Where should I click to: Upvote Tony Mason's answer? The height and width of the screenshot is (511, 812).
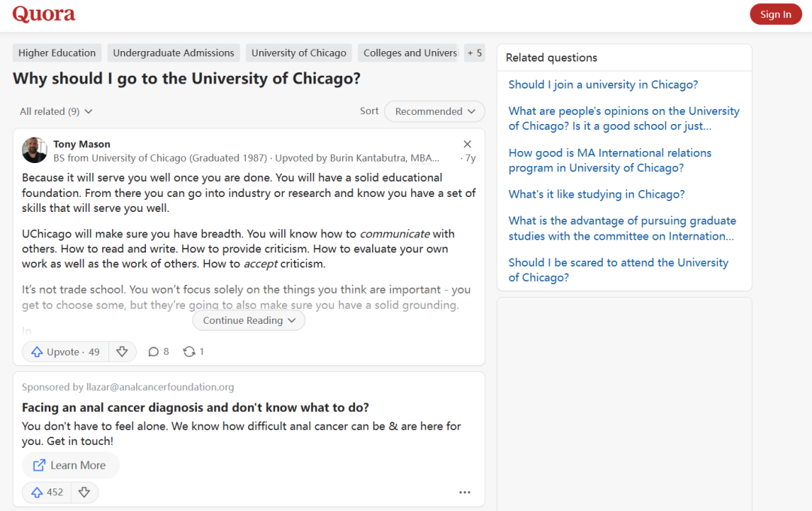point(65,352)
